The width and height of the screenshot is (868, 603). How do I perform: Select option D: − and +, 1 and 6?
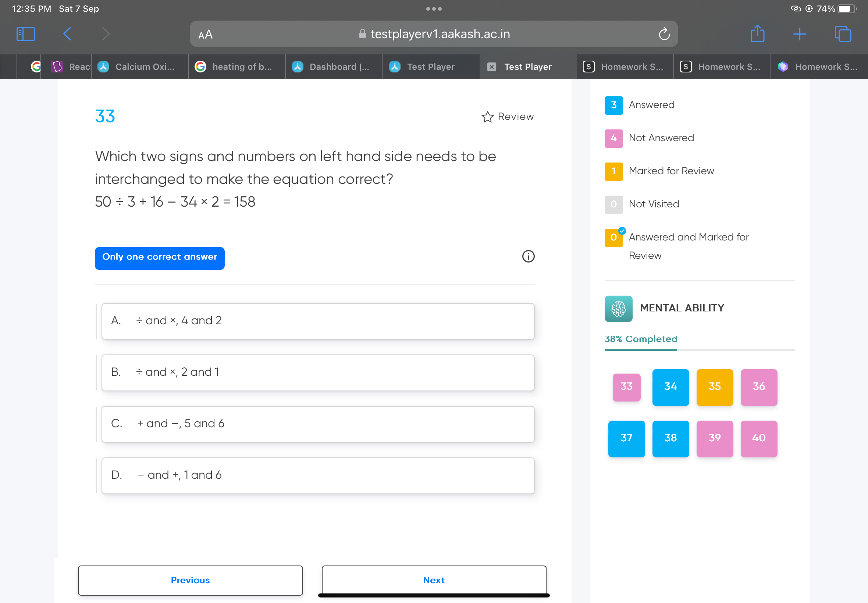[318, 476]
